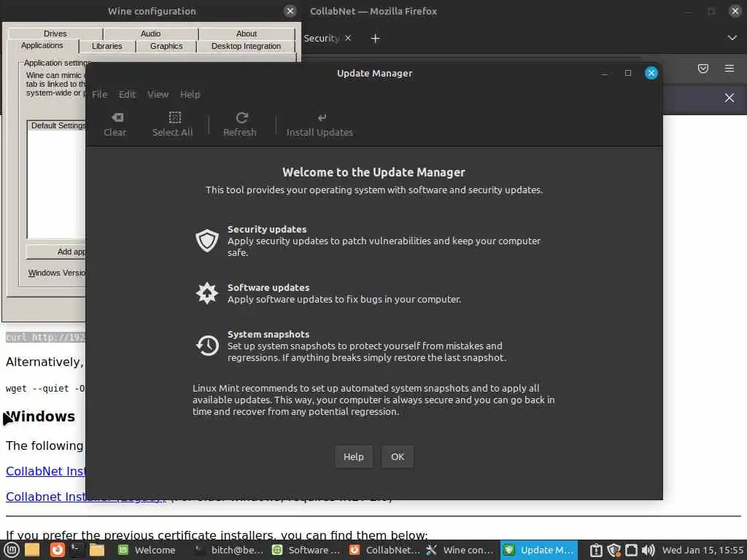
Task: Click the update shield tray icon
Action: (x=614, y=550)
